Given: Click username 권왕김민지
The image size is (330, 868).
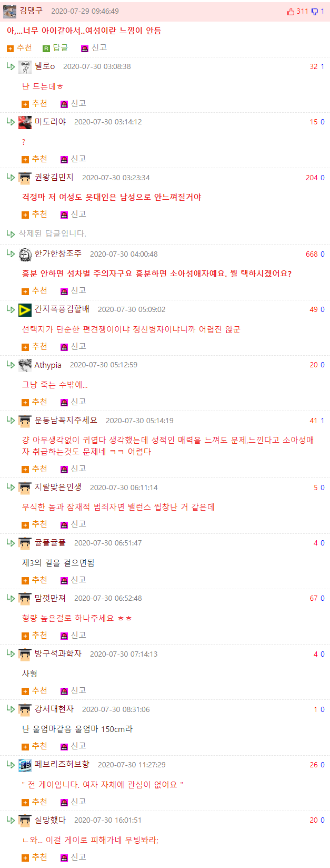Looking at the screenshot, I should click(x=54, y=177).
